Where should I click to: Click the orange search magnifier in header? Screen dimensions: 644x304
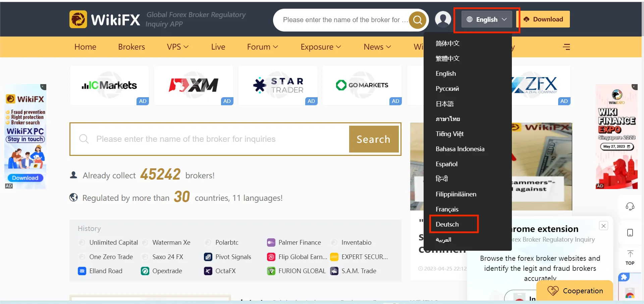click(418, 20)
